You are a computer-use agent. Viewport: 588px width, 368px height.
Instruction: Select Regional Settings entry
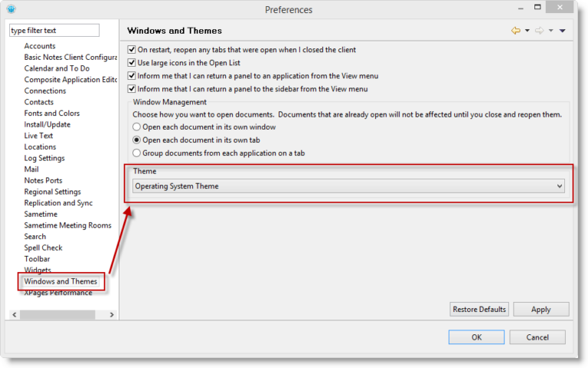click(x=53, y=192)
